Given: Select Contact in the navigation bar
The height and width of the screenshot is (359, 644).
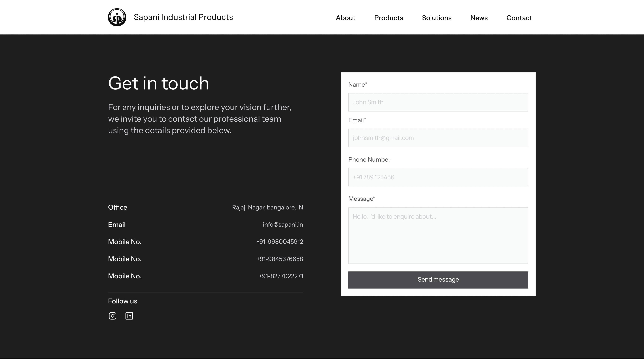Looking at the screenshot, I should coord(519,18).
